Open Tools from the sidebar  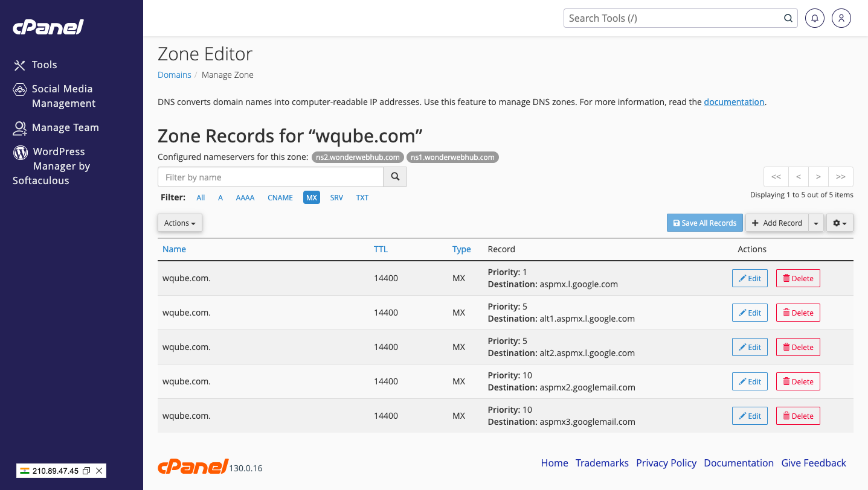(x=44, y=65)
